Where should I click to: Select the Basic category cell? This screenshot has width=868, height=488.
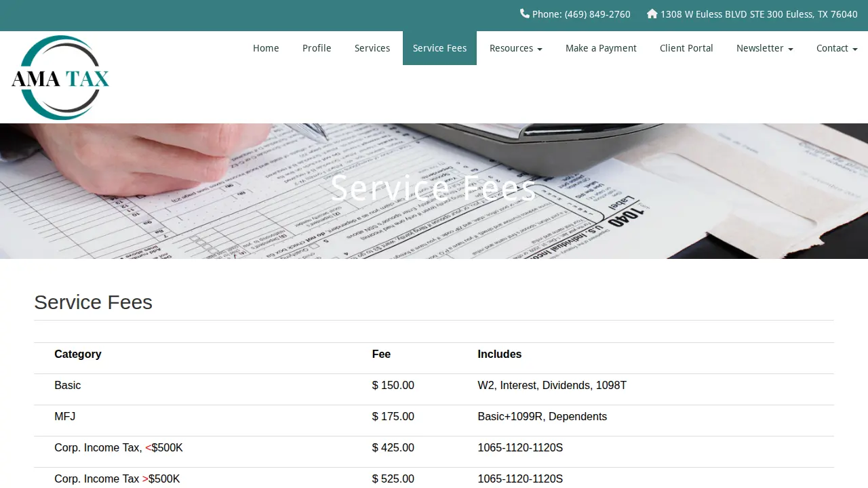(x=68, y=385)
